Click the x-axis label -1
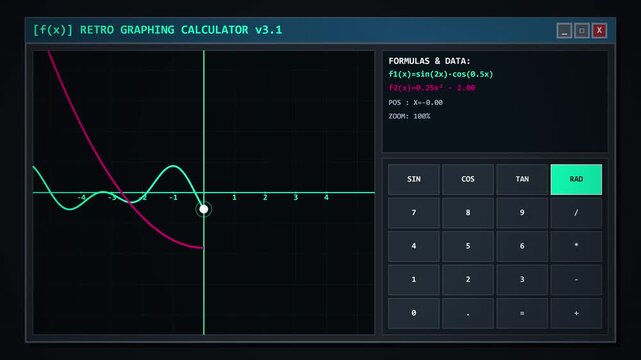The width and height of the screenshot is (641, 360). (x=173, y=197)
